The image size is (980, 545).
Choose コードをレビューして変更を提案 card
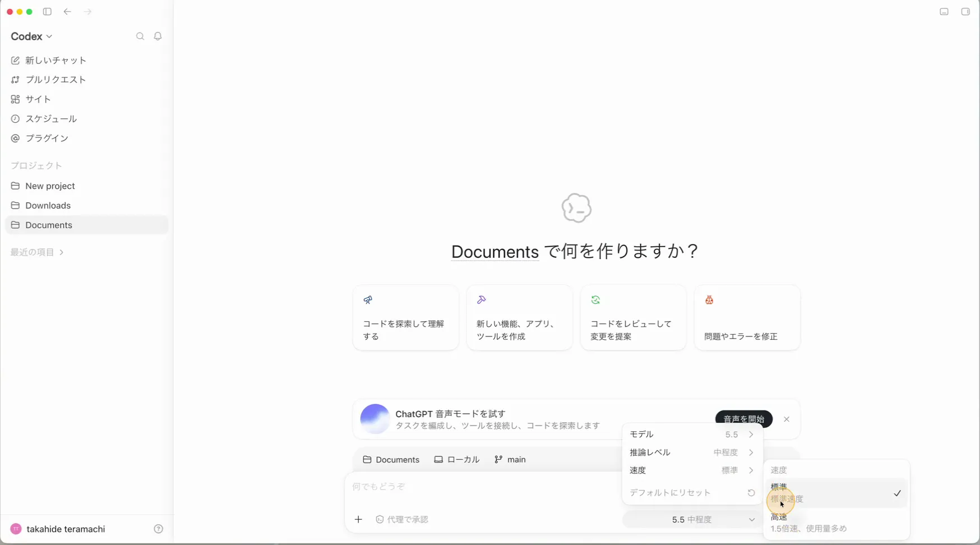(634, 318)
